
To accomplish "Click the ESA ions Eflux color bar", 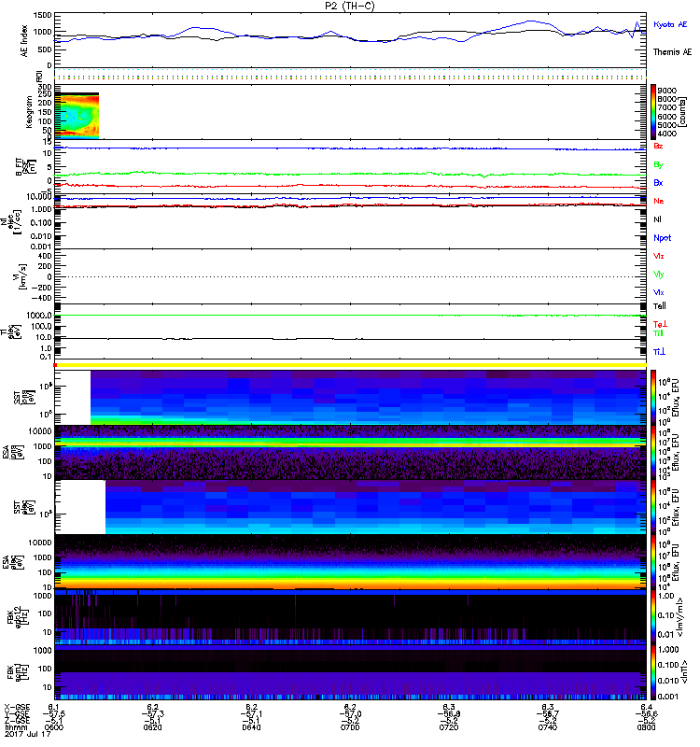I will [x=653, y=453].
